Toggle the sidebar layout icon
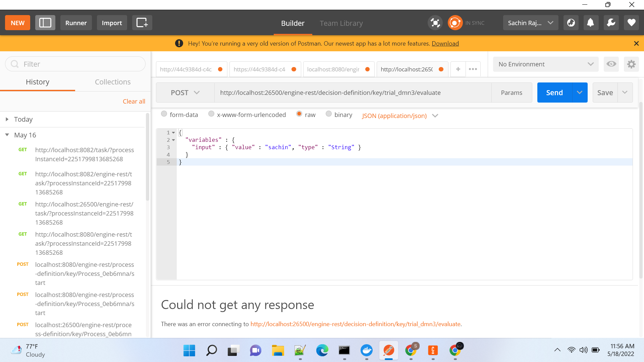This screenshot has width=644, height=362. [45, 23]
